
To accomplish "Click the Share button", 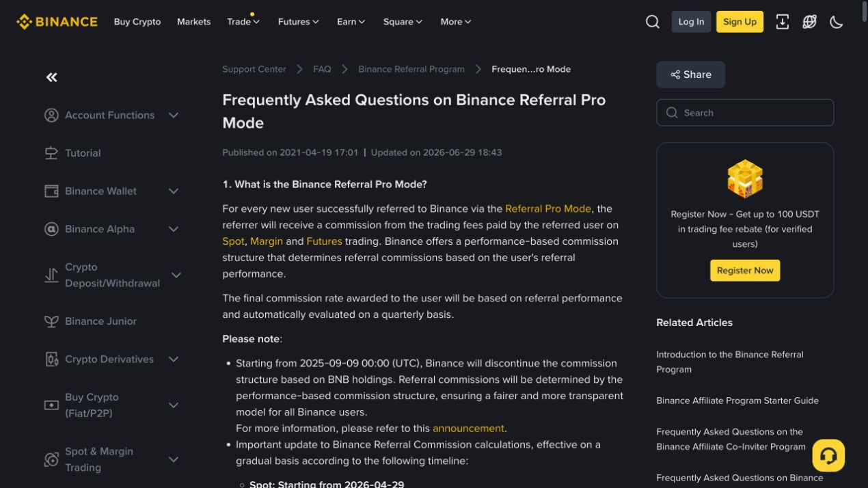I will [690, 74].
